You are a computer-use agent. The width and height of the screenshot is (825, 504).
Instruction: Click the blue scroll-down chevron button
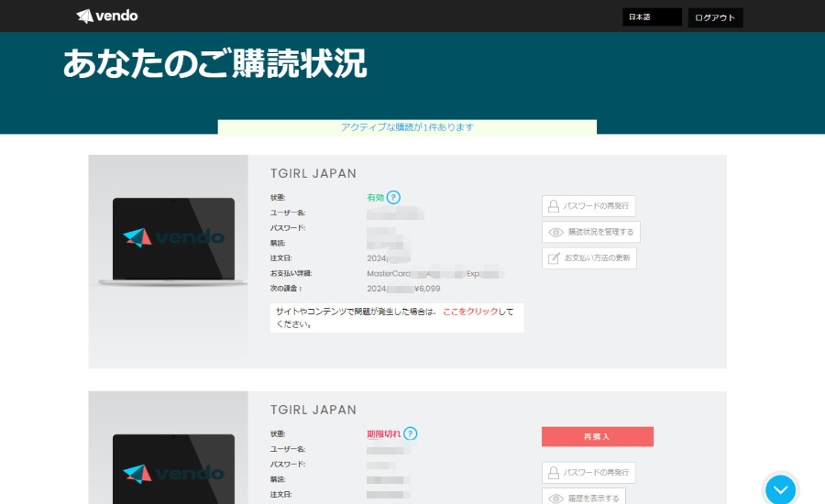780,489
